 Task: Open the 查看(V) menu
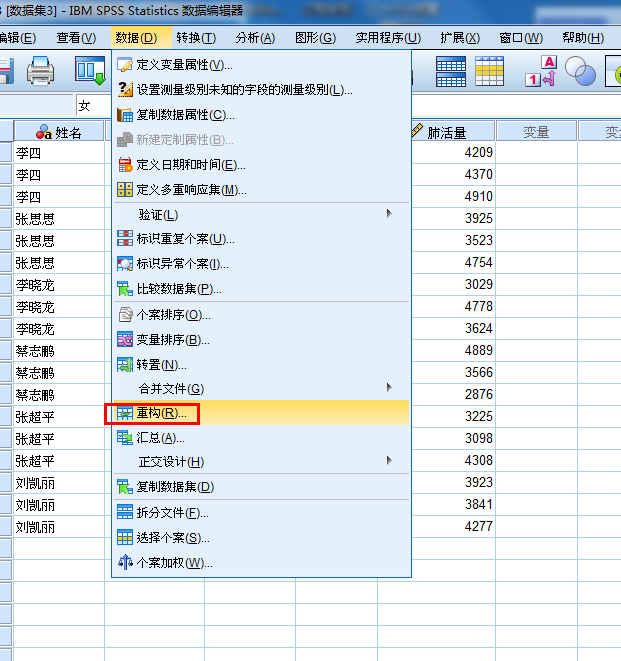tap(76, 38)
